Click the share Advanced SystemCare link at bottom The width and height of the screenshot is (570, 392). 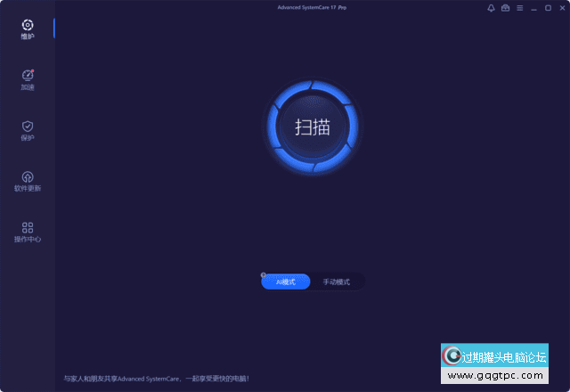tap(156, 379)
